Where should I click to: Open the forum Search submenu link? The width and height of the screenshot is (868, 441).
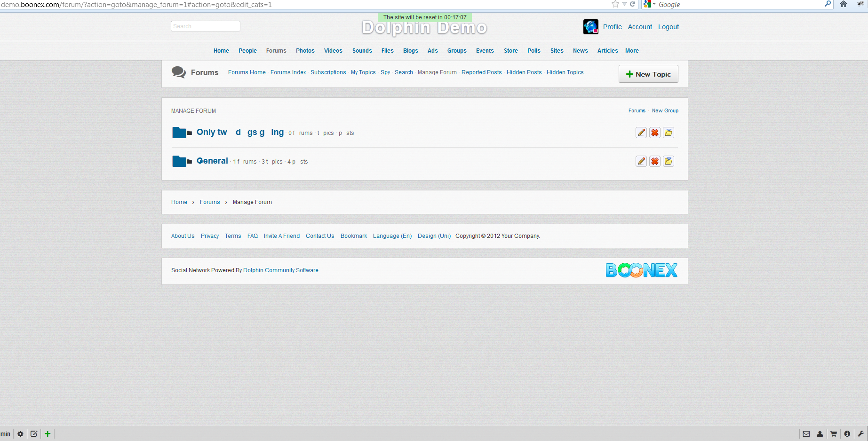[404, 72]
